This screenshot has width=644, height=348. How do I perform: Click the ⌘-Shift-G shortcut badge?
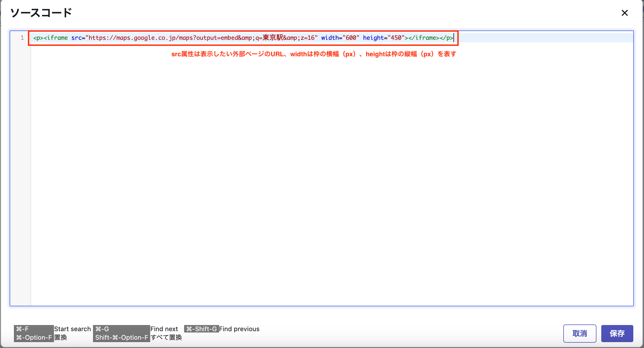(x=201, y=329)
